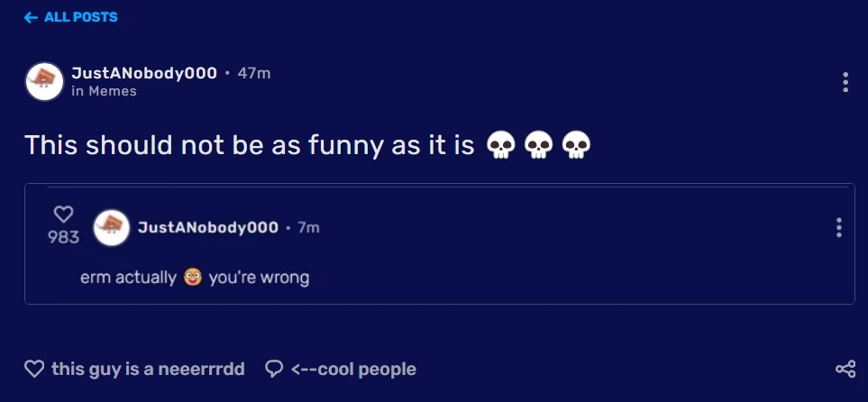Toggle the heart icon at the post footer
Viewport: 868px width, 402px height.
pos(34,369)
